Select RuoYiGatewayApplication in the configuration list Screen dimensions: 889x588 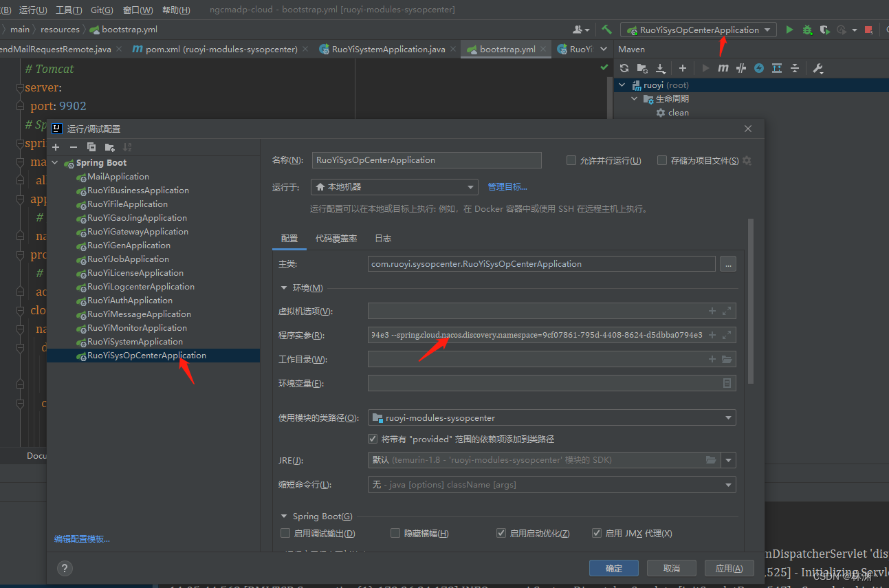pyautogui.click(x=138, y=232)
